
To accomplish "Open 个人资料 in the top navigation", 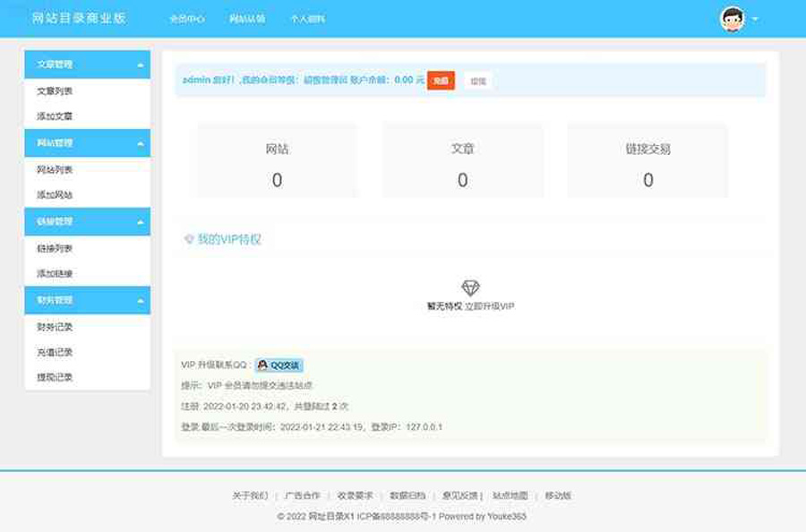I will 307,19.
